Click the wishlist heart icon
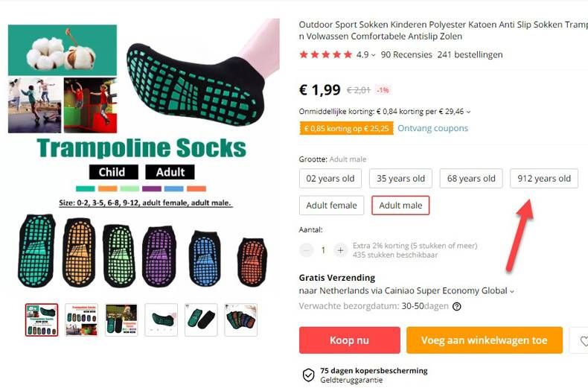Screen dimensions: 588x388 click(x=581, y=340)
